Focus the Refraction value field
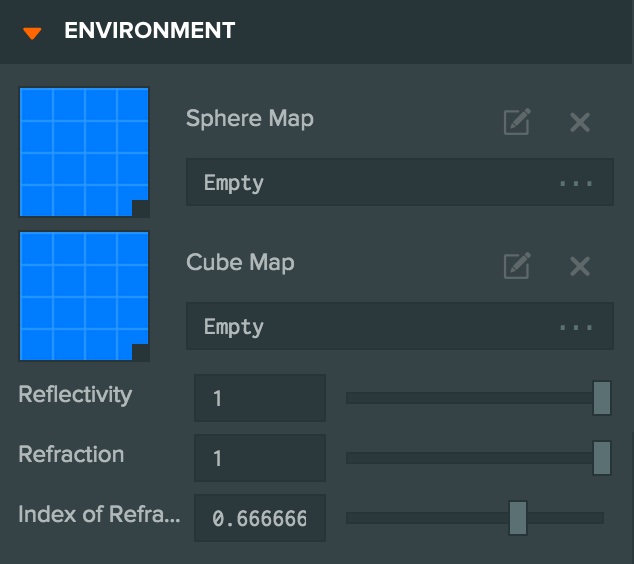This screenshot has height=564, width=634. click(x=260, y=458)
